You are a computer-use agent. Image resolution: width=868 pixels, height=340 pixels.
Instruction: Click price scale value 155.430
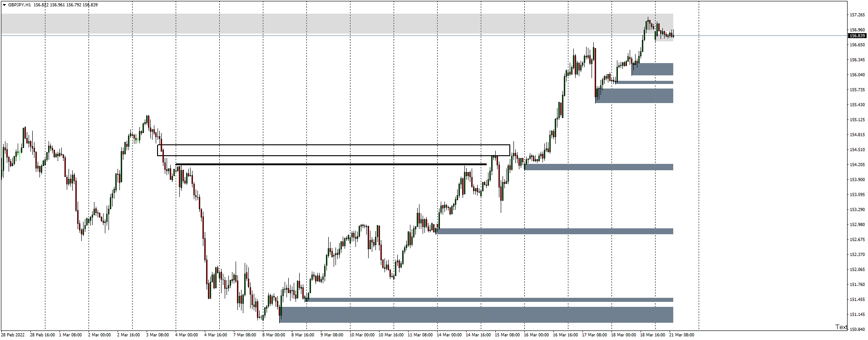[857, 105]
